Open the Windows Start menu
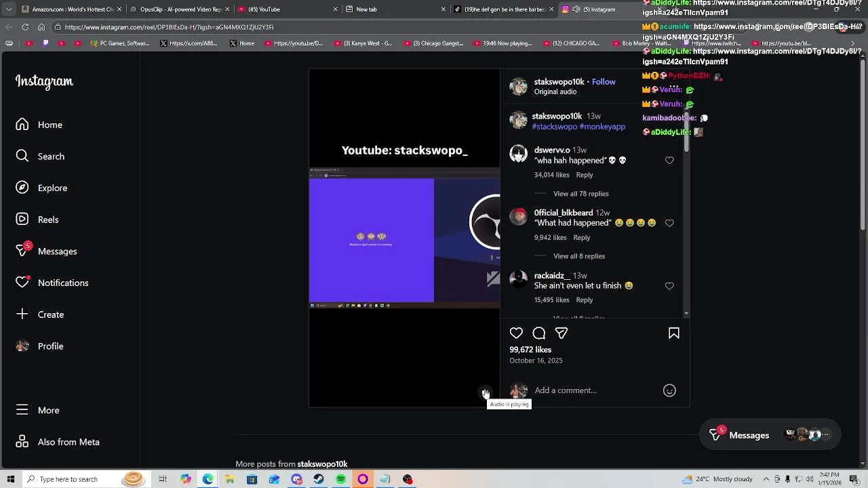 [x=11, y=479]
